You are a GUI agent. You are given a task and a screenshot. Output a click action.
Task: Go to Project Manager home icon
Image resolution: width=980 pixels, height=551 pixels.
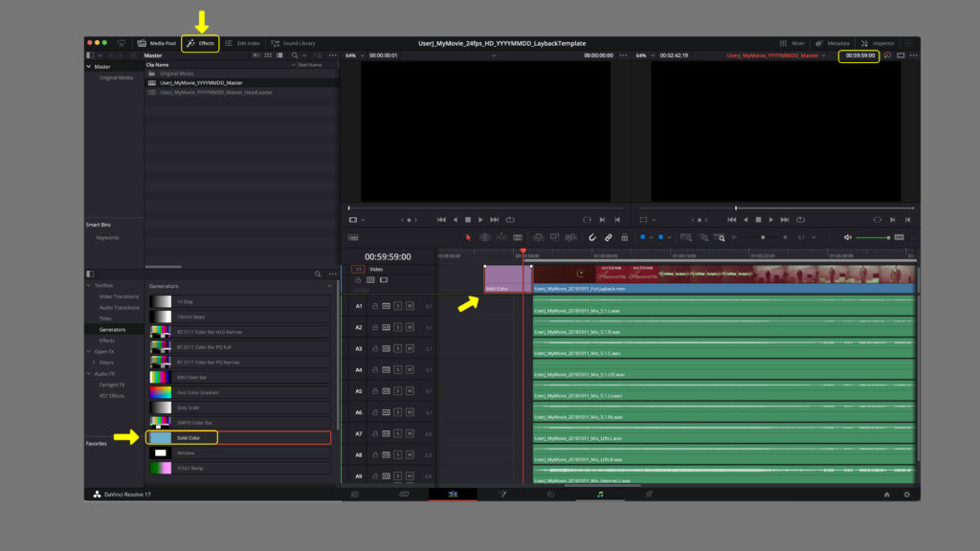pos(886,495)
